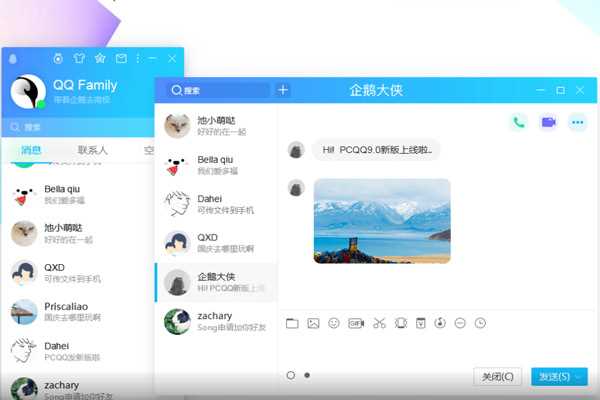Click the 关闭(C) button

coord(497,377)
